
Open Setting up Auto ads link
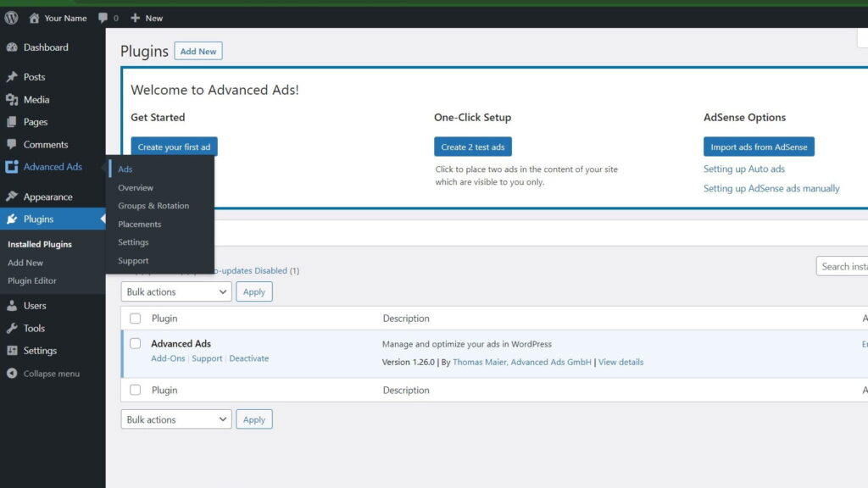point(744,169)
